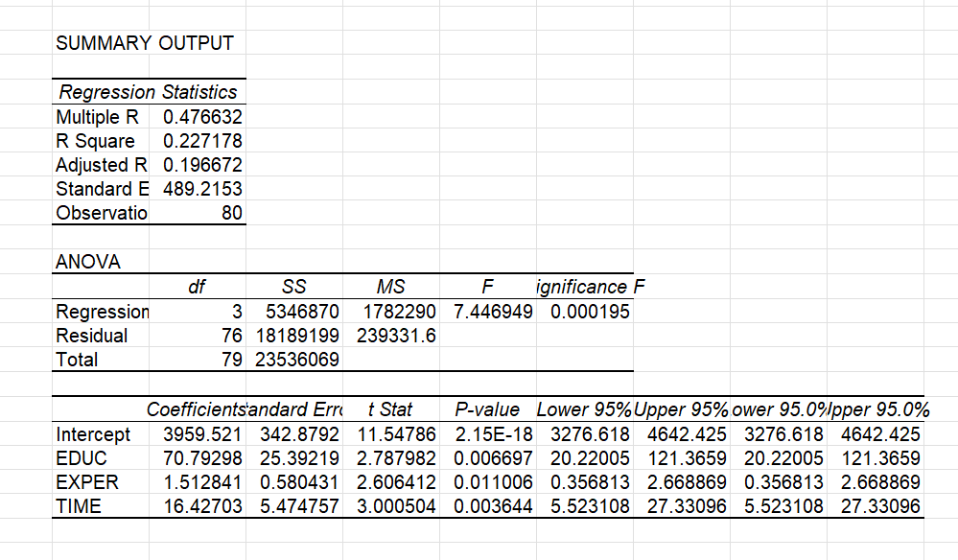Viewport: 958px width, 560px height.
Task: Click the Regression Statistics header cell
Action: click(147, 92)
